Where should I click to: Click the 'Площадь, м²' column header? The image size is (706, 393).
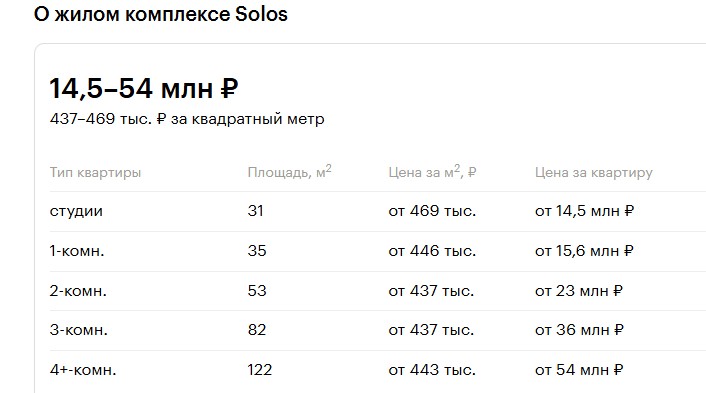pyautogui.click(x=290, y=172)
